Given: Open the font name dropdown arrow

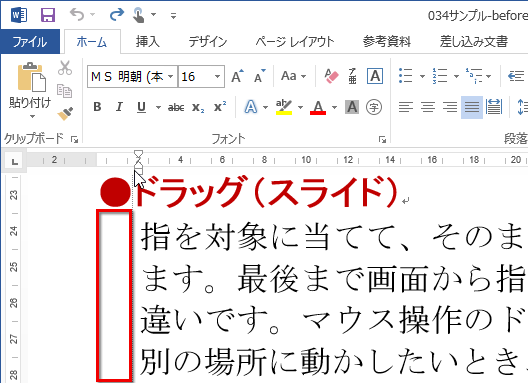Looking at the screenshot, I should (x=171, y=77).
